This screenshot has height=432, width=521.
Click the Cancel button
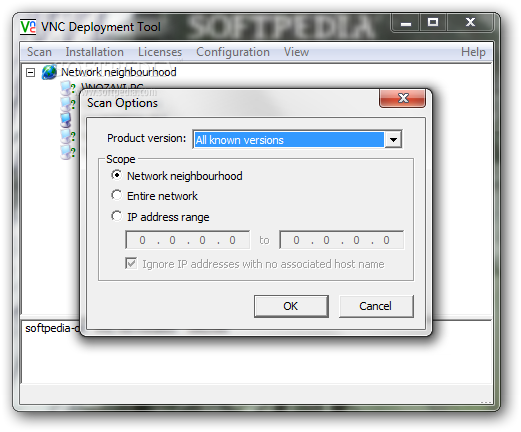376,306
